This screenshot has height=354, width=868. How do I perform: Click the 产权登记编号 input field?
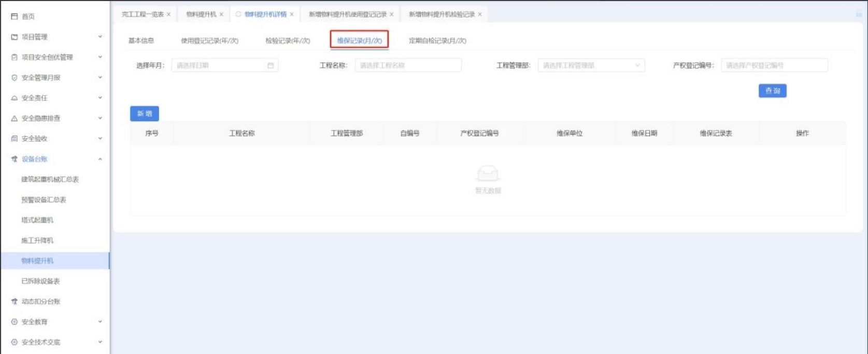774,66
